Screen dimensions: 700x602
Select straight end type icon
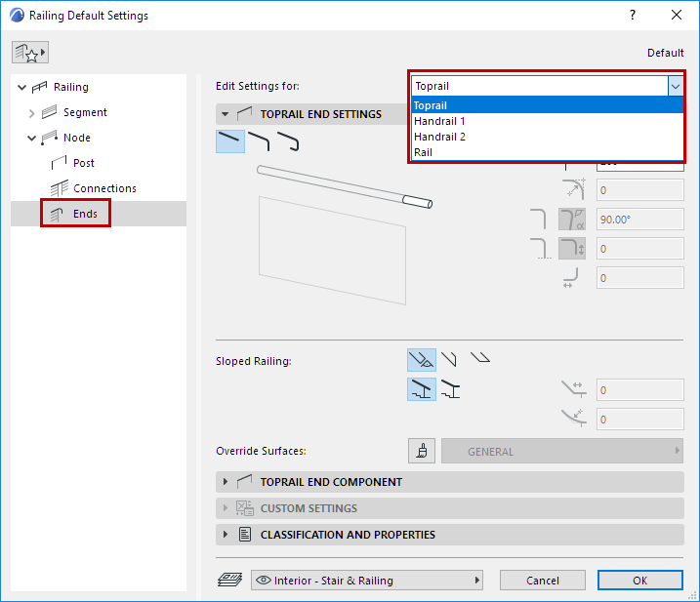(229, 141)
